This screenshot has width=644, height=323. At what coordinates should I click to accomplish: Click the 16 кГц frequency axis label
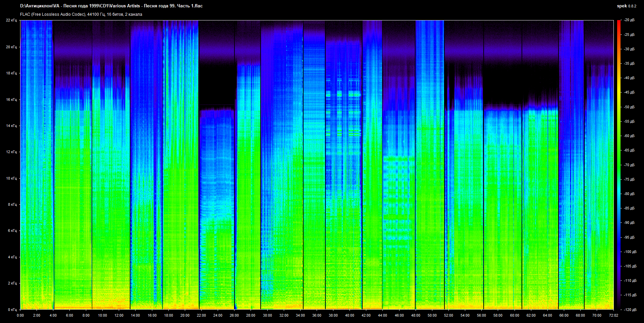pyautogui.click(x=11, y=100)
